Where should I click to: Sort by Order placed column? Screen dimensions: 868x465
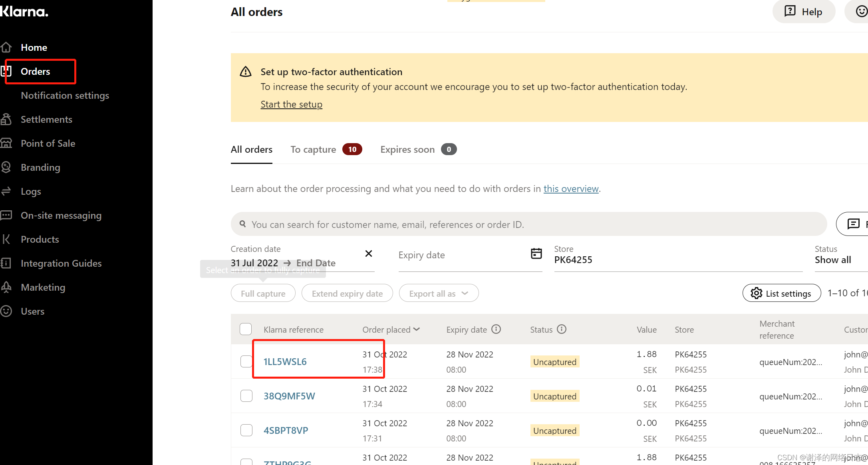(x=391, y=329)
